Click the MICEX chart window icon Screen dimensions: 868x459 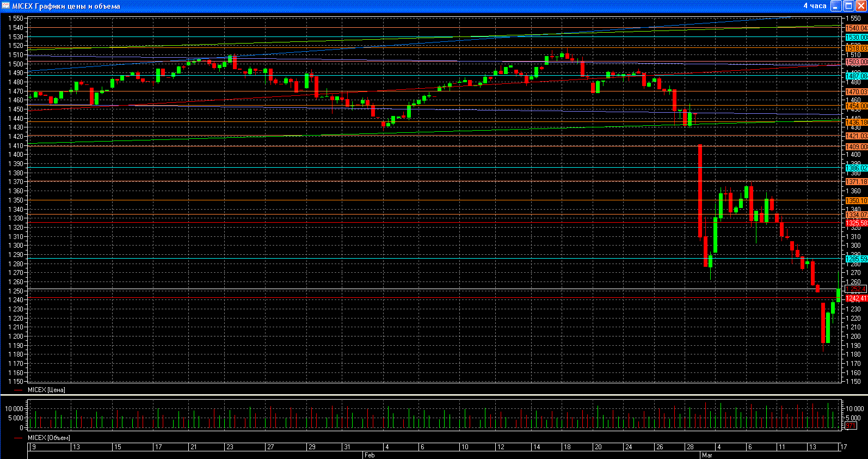point(6,6)
